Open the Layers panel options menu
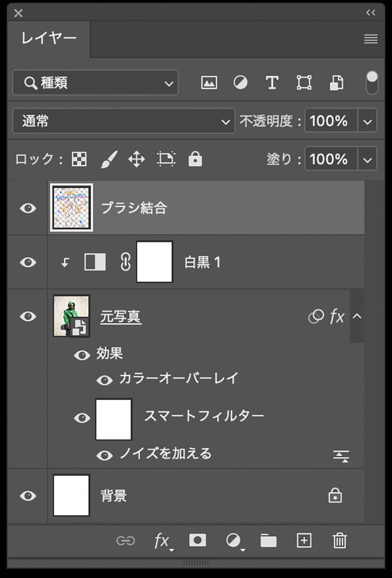The height and width of the screenshot is (578, 392). point(371,39)
